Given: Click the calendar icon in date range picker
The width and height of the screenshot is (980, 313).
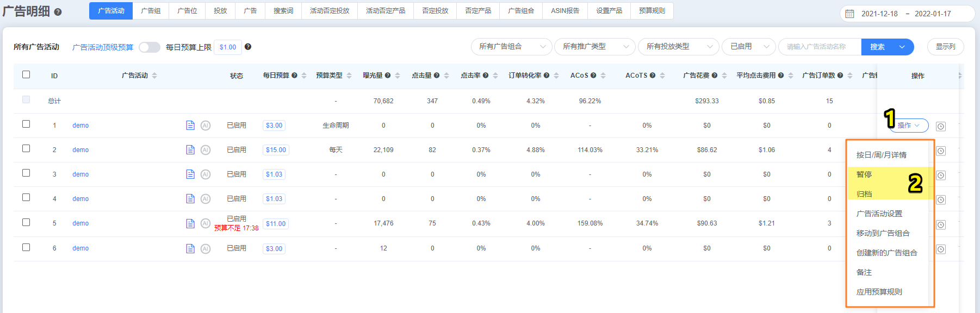Looking at the screenshot, I should pyautogui.click(x=850, y=14).
